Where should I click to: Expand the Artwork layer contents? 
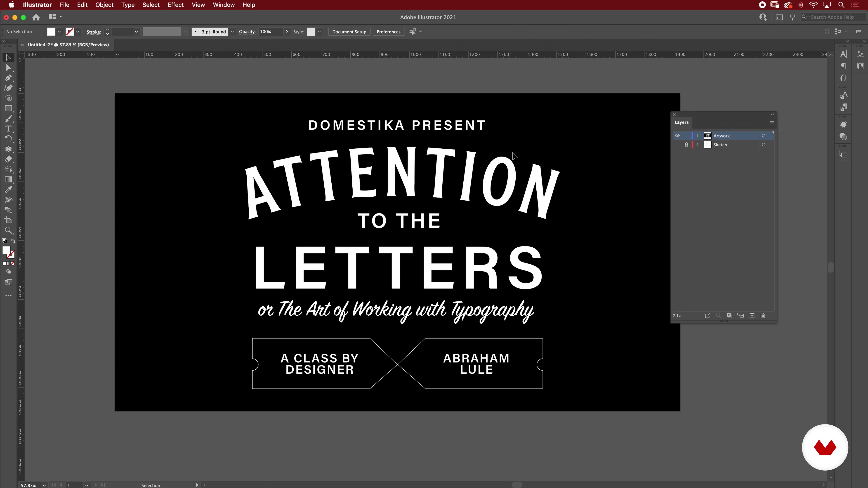tap(697, 136)
